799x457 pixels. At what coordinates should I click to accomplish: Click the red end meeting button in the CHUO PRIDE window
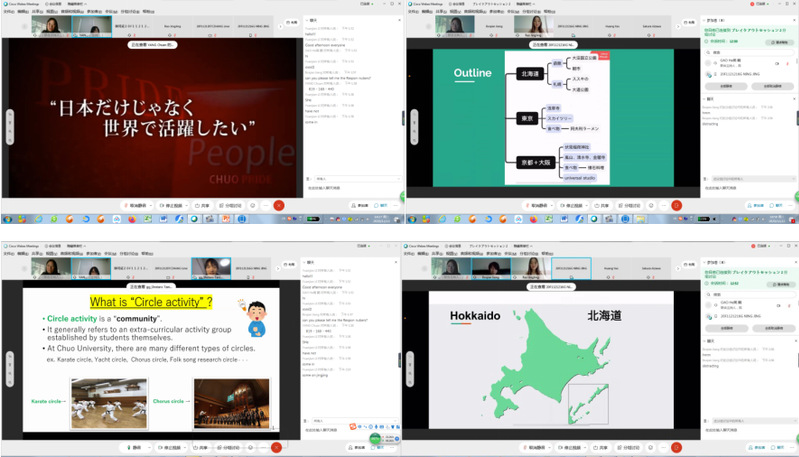click(278, 205)
